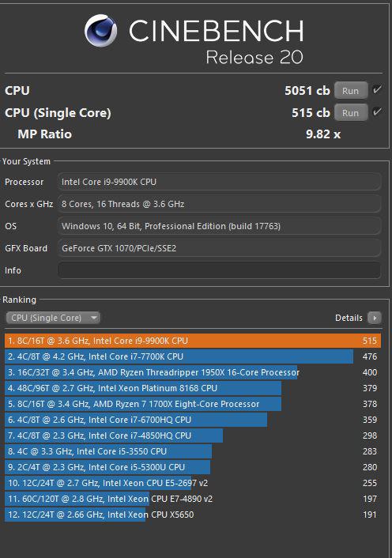Select the Core i5-3550 ranking row

point(193,451)
